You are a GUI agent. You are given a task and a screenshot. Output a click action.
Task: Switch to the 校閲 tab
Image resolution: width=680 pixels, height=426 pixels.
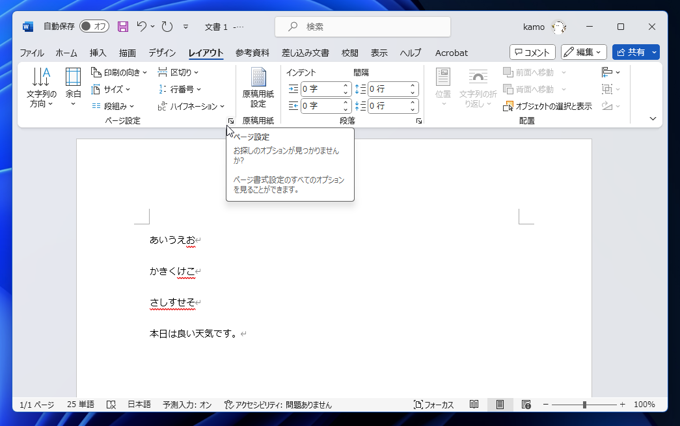pyautogui.click(x=350, y=53)
